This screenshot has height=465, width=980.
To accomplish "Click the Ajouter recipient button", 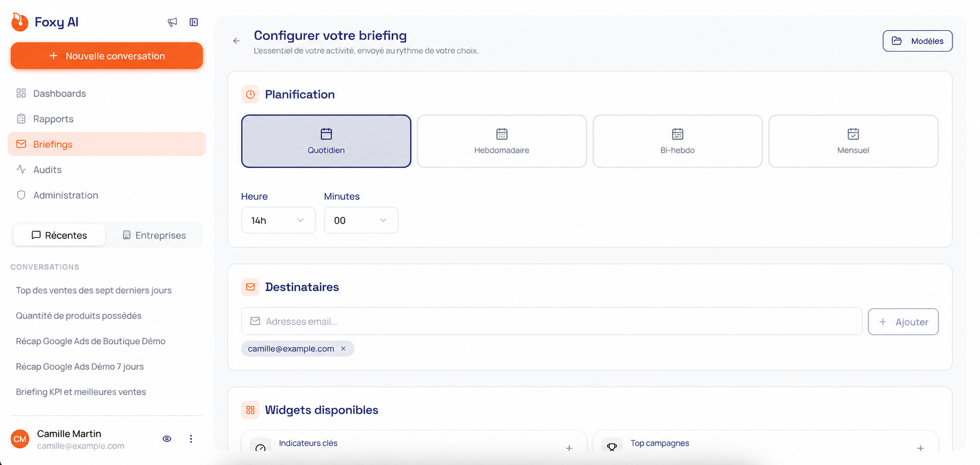I will point(903,322).
